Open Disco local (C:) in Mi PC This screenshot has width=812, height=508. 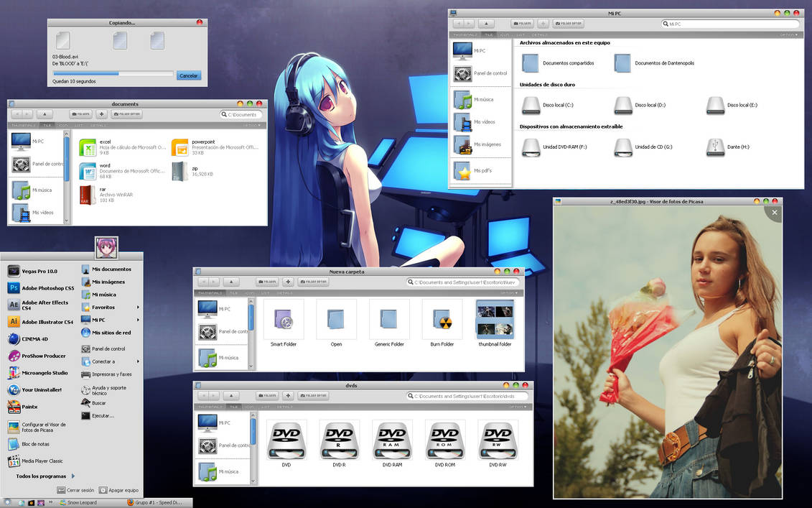(x=531, y=105)
